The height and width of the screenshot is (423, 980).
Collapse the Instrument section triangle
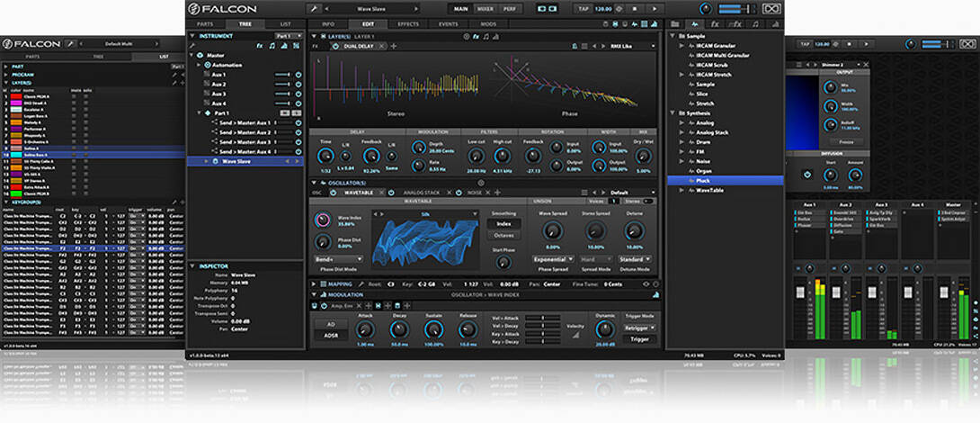click(x=192, y=36)
